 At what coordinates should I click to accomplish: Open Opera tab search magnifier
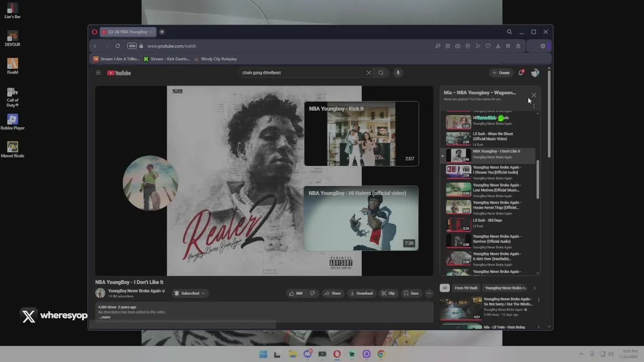(x=509, y=32)
